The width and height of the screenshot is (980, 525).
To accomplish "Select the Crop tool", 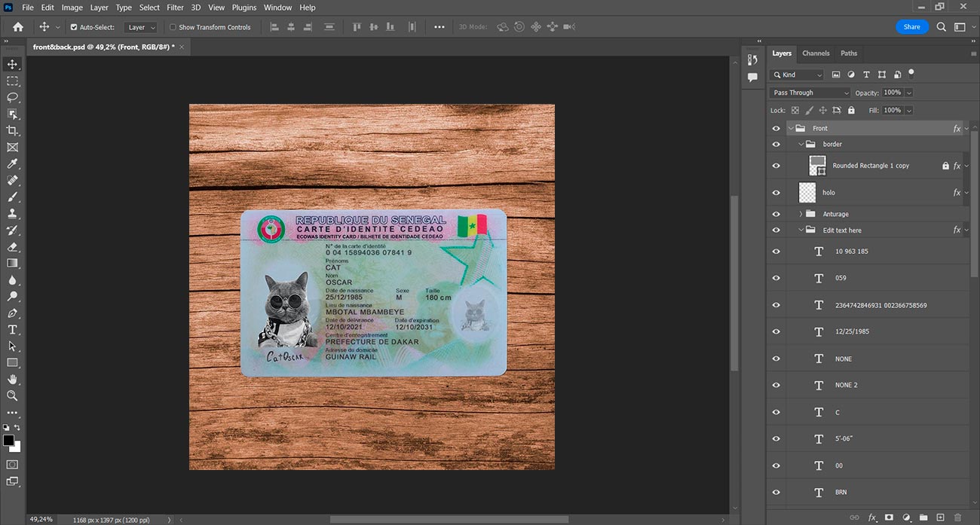I will [x=12, y=130].
